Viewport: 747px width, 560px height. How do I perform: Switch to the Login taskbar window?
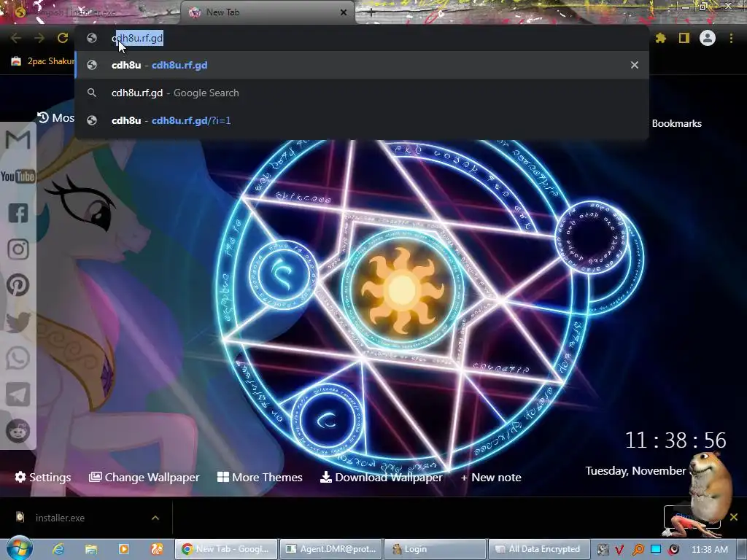(x=435, y=549)
